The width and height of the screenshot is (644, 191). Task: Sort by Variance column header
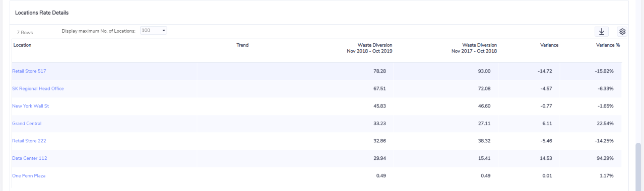(x=549, y=45)
